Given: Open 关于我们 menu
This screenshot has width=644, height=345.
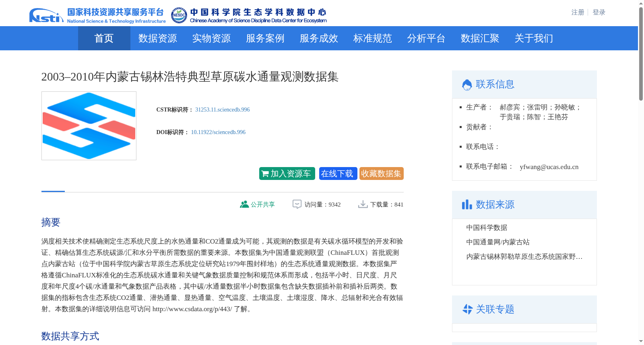Looking at the screenshot, I should 534,38.
